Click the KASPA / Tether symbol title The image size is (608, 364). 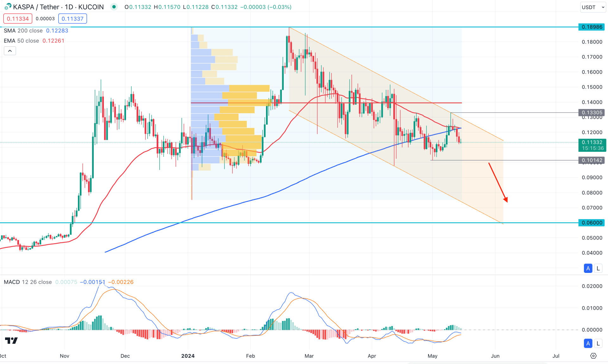point(58,7)
